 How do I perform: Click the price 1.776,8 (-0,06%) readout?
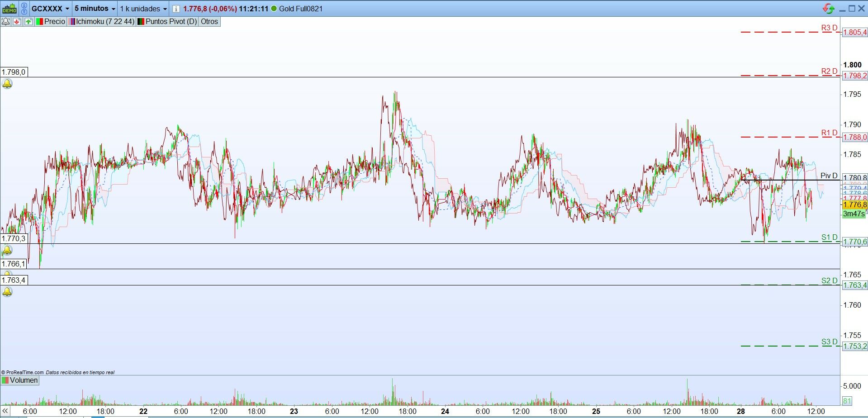pyautogui.click(x=210, y=9)
